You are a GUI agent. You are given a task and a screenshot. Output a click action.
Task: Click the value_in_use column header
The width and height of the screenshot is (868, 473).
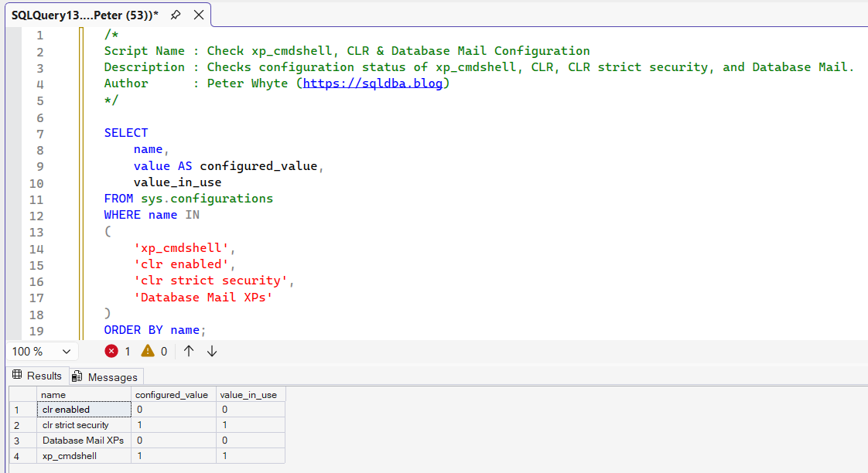tap(248, 394)
